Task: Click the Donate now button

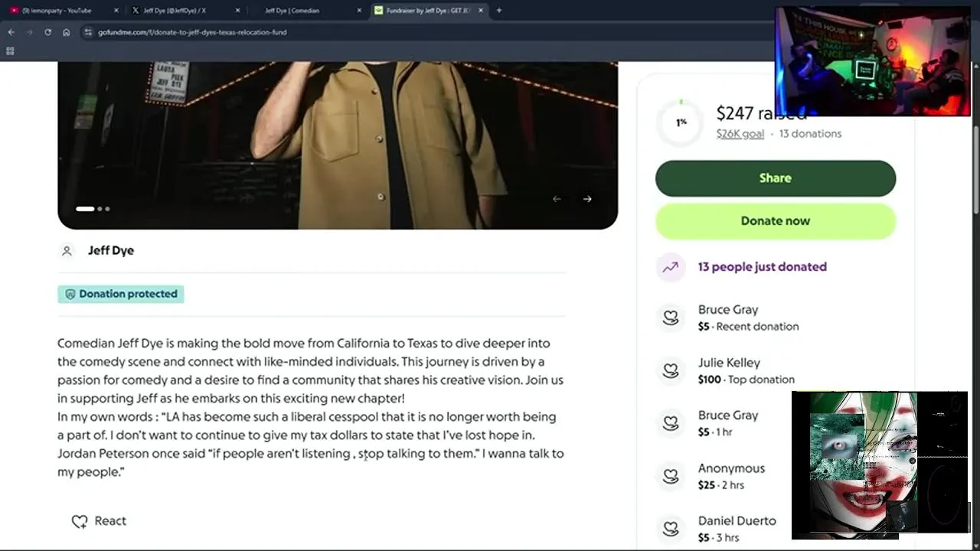Action: click(775, 221)
